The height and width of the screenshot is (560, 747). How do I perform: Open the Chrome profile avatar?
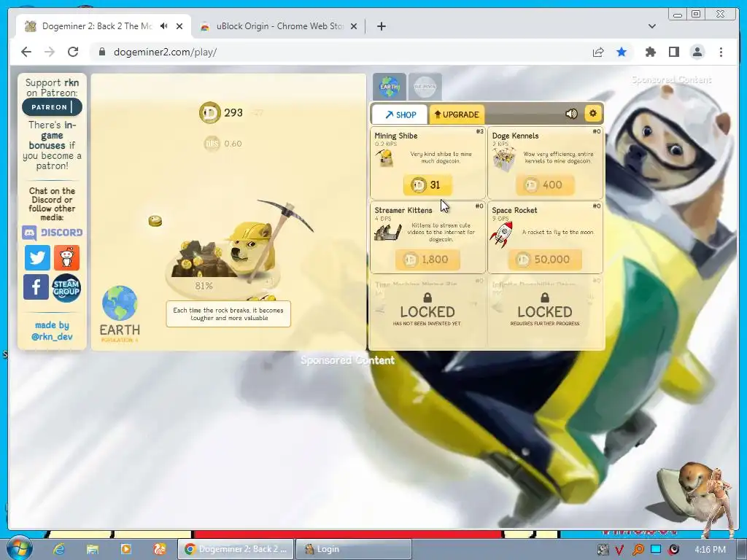(x=697, y=52)
